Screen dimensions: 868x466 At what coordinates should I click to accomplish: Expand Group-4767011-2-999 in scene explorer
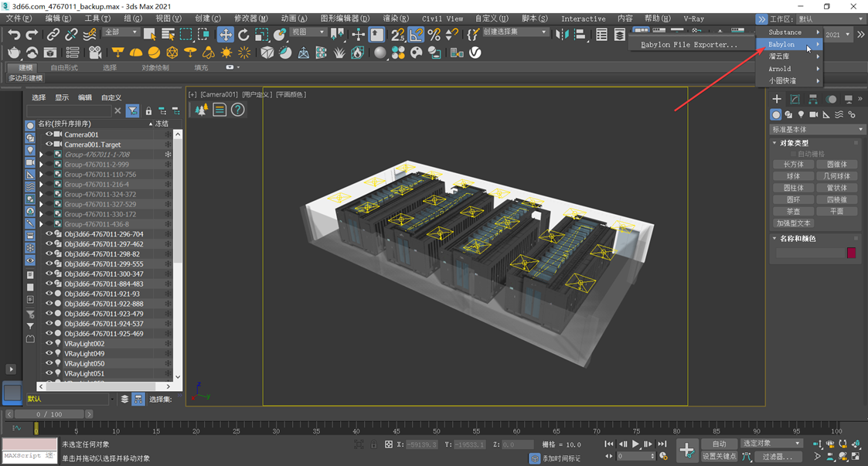(x=41, y=165)
